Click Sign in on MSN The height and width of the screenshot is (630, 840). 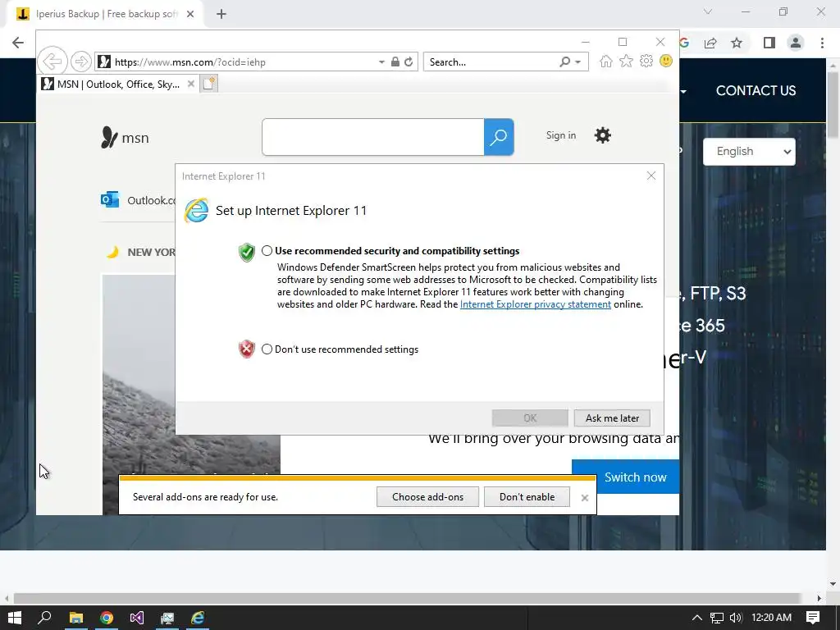pos(561,135)
